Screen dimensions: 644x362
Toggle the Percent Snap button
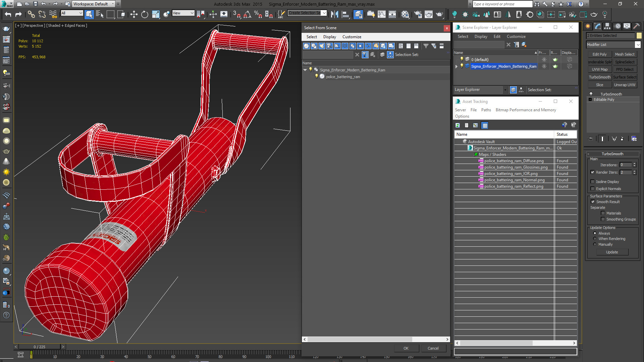[258, 14]
